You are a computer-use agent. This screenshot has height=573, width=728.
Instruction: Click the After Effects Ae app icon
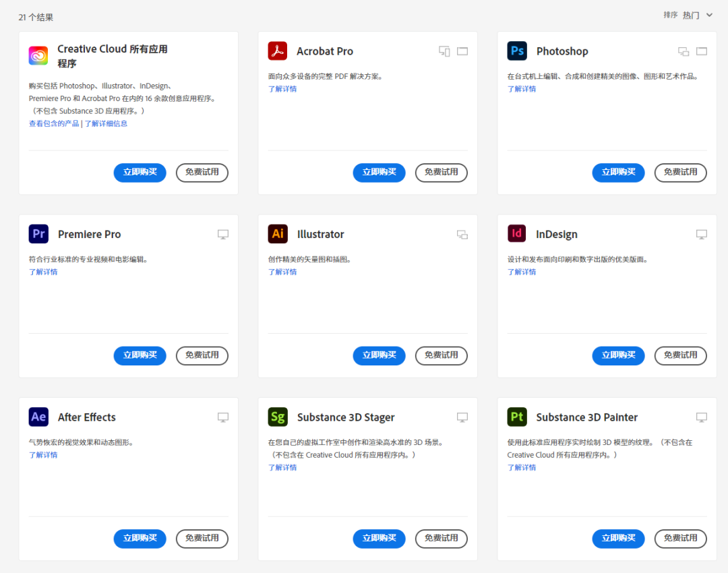[38, 417]
